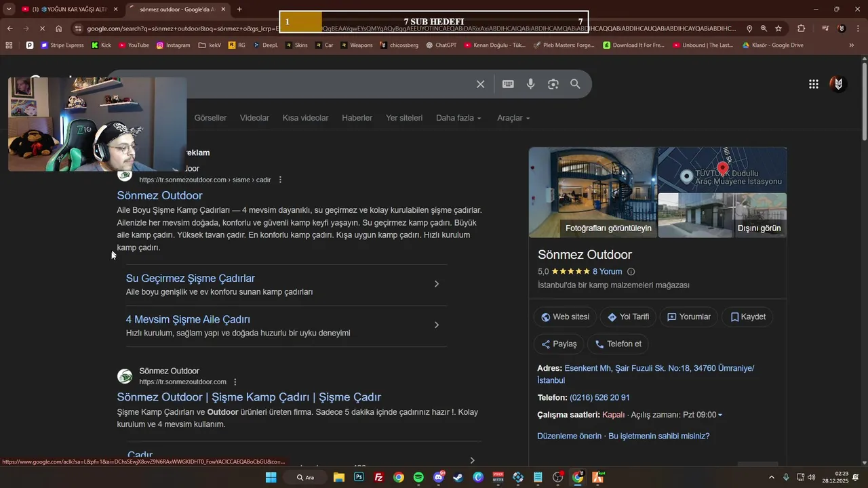The image size is (868, 488).
Task: Open the Su Geçirmez Şişme Çadırlar sitelink arrow
Action: pos(437,284)
